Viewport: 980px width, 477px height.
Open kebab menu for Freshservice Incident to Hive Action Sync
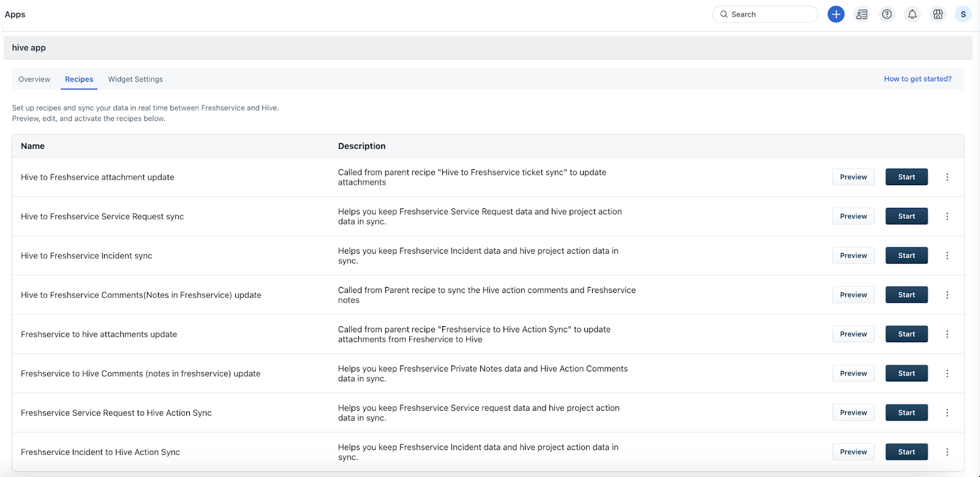click(947, 452)
